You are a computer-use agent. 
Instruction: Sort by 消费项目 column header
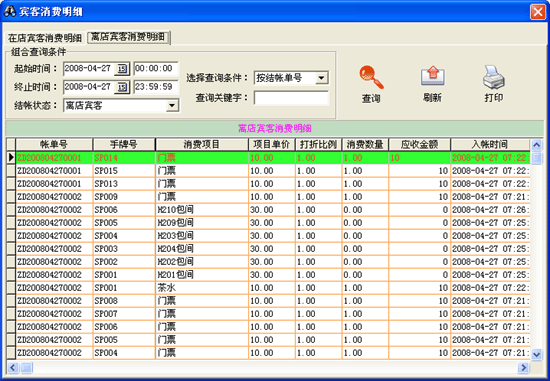(x=202, y=144)
